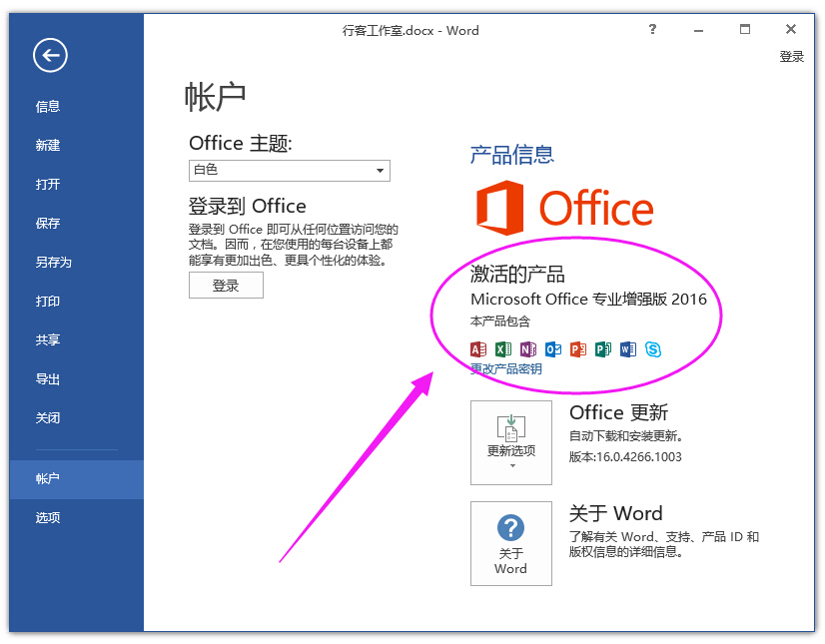Screen dimensions: 825x644
Task: Click the 产品信息 heading
Action: pos(511,155)
